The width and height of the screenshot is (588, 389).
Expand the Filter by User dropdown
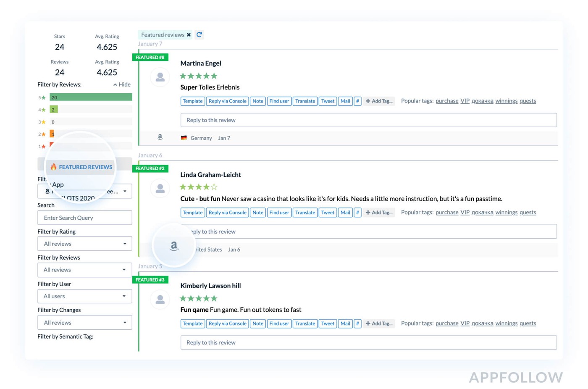click(x=85, y=297)
